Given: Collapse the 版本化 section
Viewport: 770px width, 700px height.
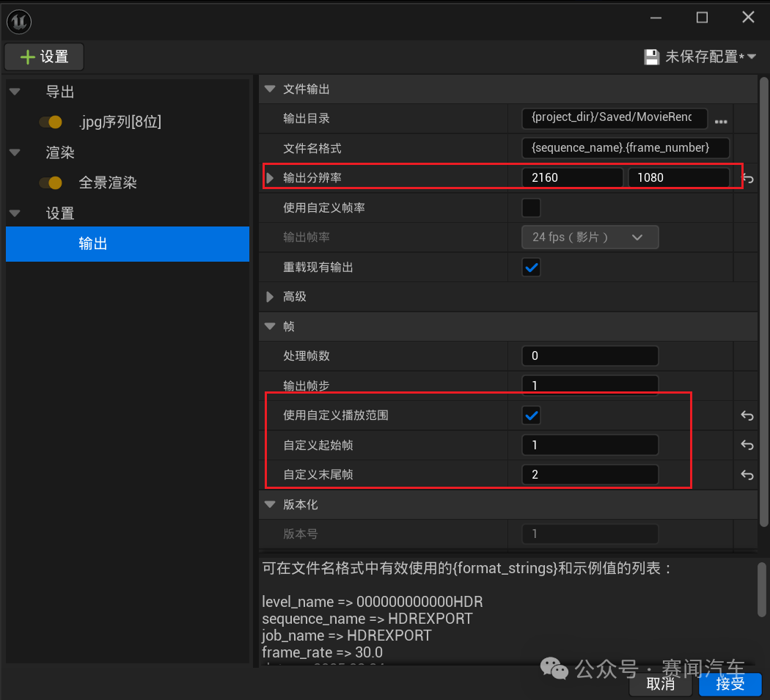Looking at the screenshot, I should [x=270, y=504].
